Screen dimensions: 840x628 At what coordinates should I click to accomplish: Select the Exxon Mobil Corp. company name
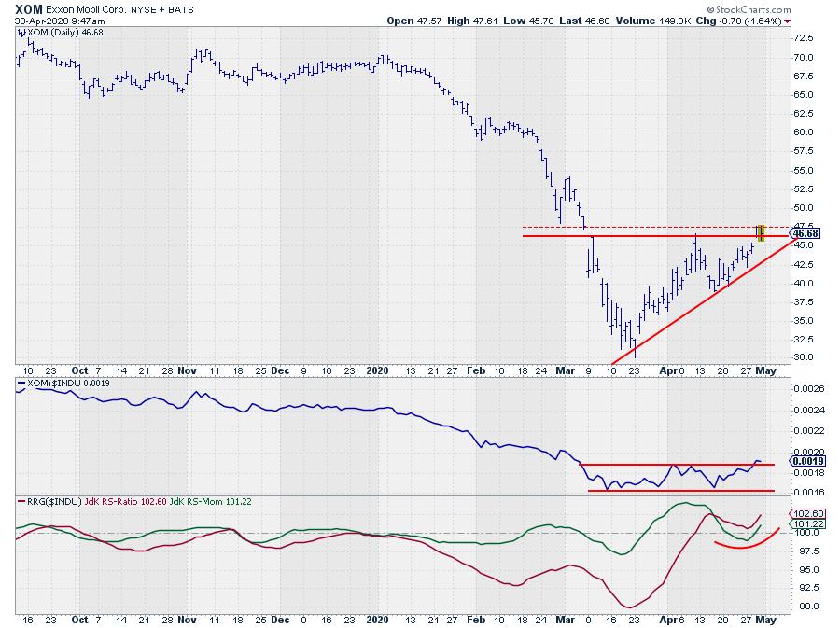coord(84,9)
